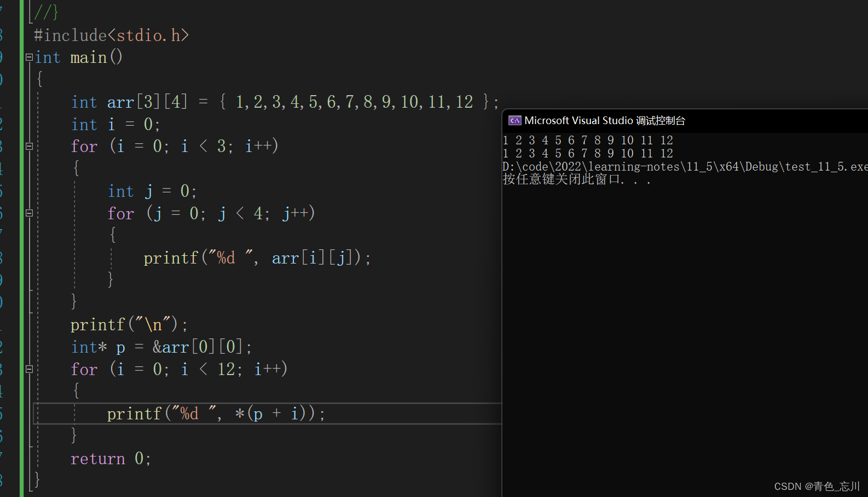Click the 'return 0;' statement
This screenshot has height=497, width=868.
coord(111,458)
